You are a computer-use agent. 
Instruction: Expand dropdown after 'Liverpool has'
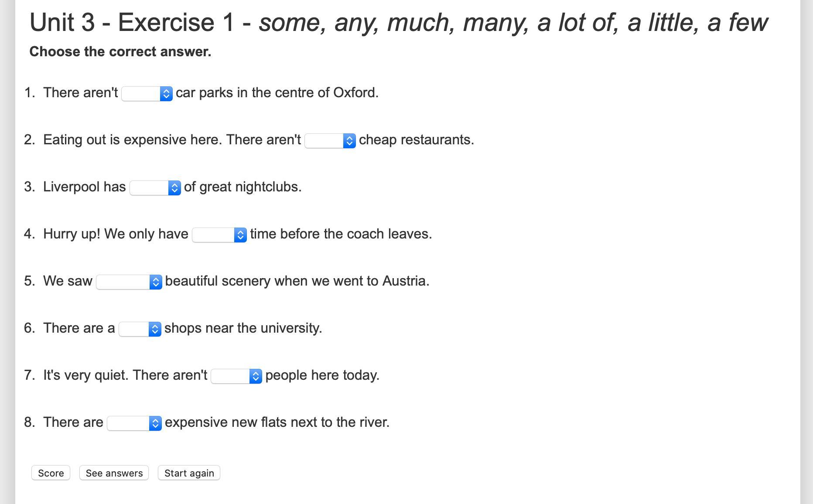[155, 187]
